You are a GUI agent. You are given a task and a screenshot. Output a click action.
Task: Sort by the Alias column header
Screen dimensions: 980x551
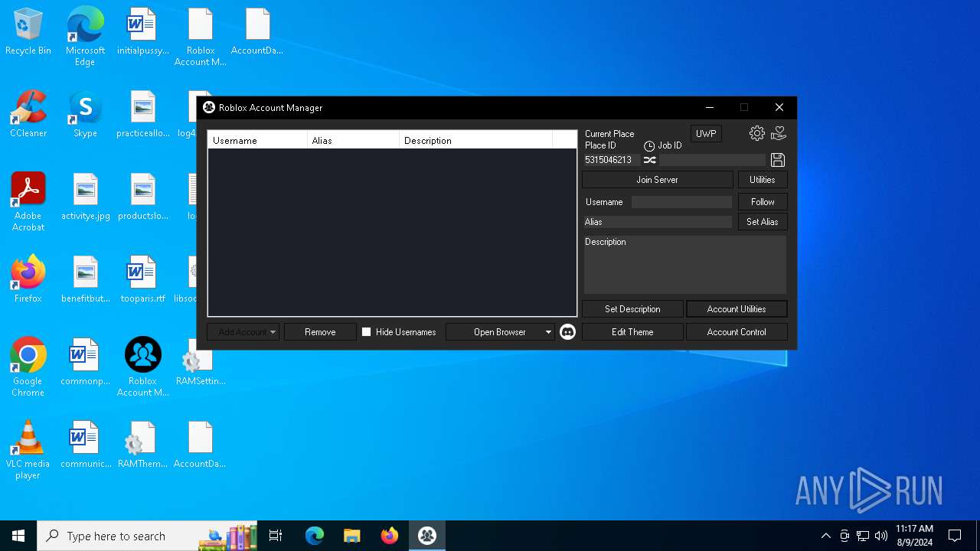[x=353, y=140]
